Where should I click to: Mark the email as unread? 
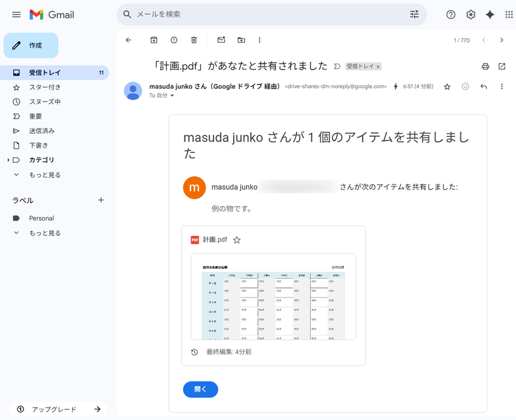[x=221, y=40]
